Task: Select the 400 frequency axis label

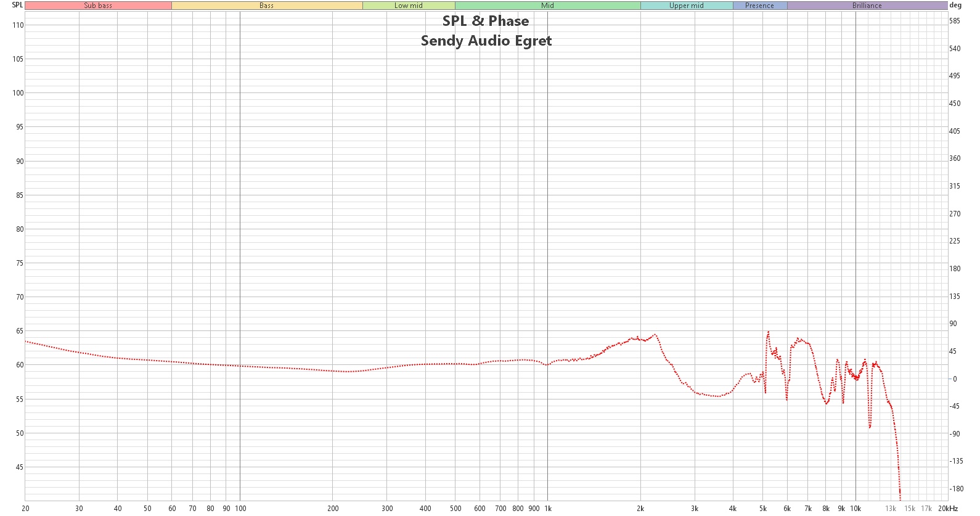Action: [425, 509]
